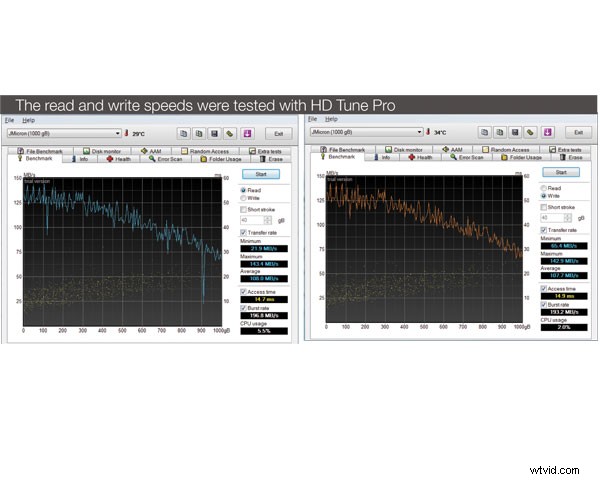Expand JMicron drive dropdown in right window
This screenshot has width=600, height=480.
pos(418,132)
